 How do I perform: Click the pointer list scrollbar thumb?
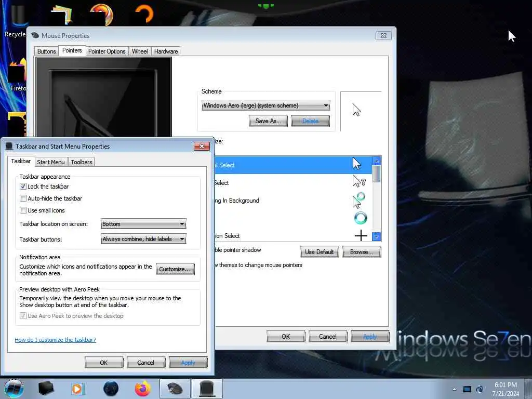[376, 174]
